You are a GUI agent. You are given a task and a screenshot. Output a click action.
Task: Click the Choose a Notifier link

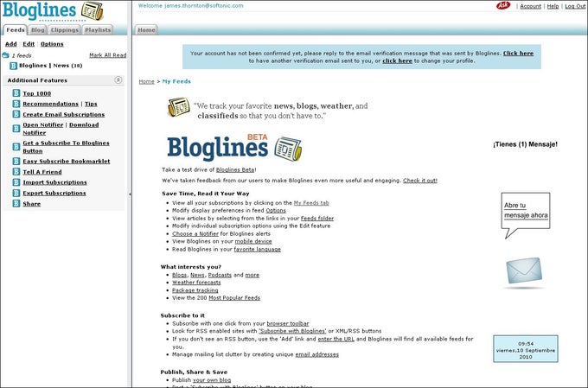[x=195, y=233]
